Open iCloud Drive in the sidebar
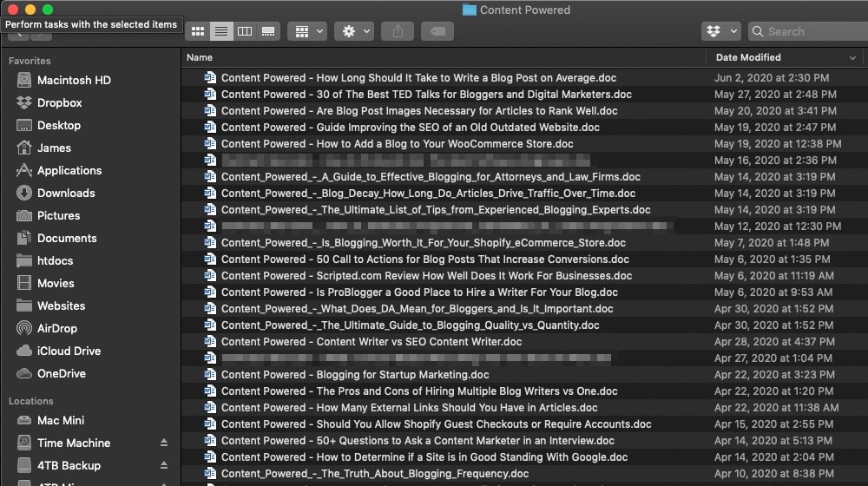 pyautogui.click(x=69, y=351)
